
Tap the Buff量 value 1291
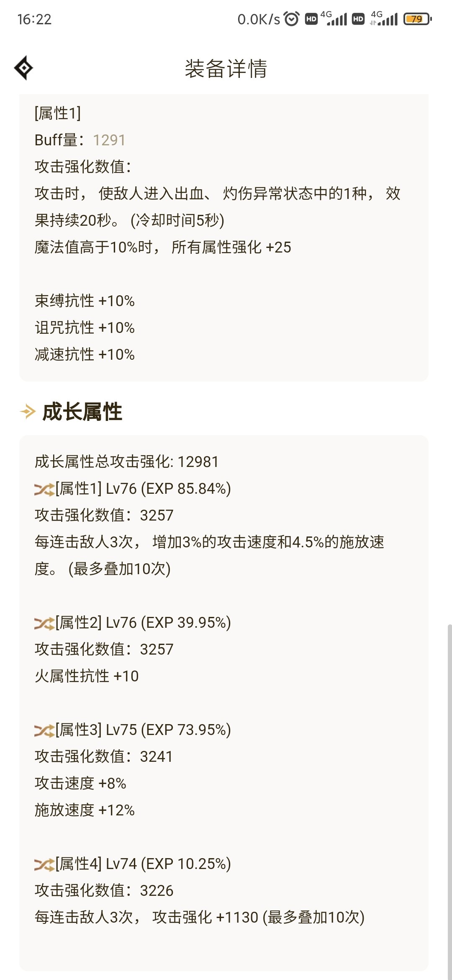click(x=109, y=140)
